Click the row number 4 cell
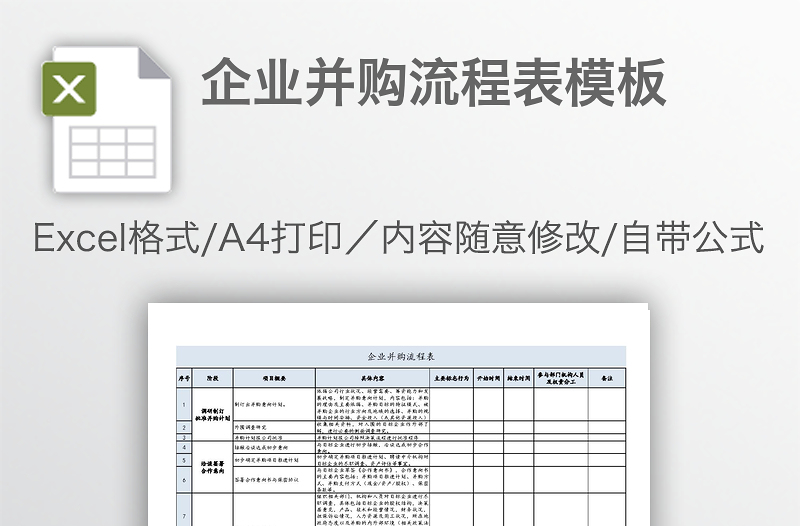 (x=184, y=447)
